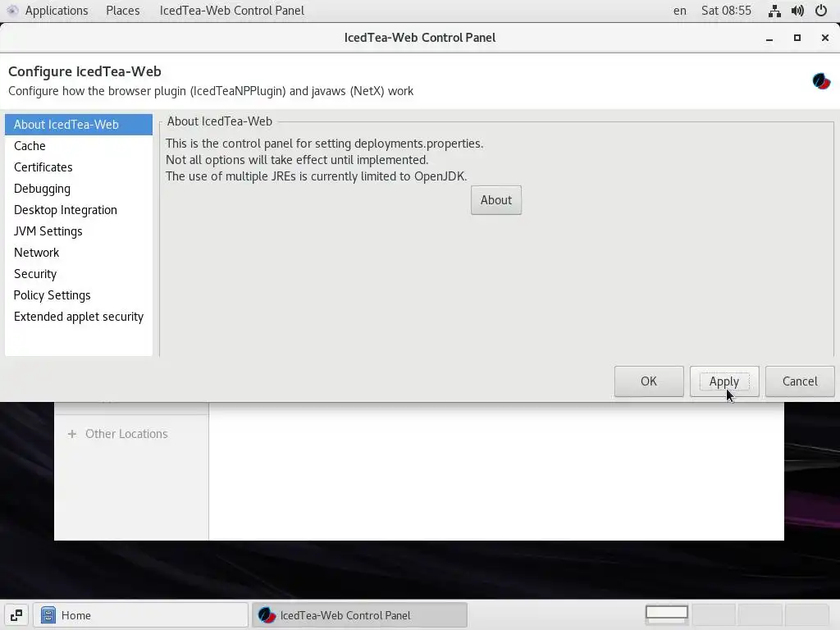840x630 pixels.
Task: Open the Applications menu
Action: pyautogui.click(x=57, y=11)
